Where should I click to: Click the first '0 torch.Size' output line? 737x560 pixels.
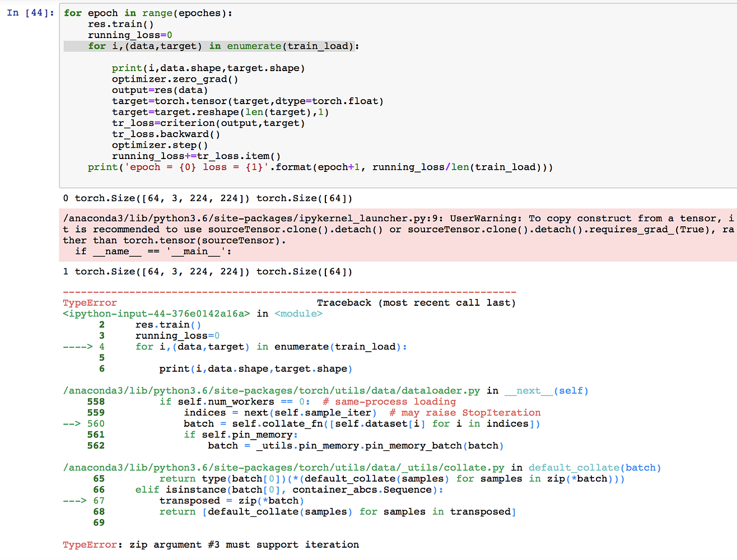tap(207, 198)
